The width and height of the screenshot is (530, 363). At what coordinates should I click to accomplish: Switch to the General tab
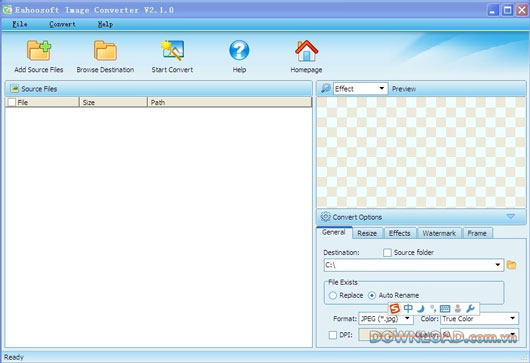pos(334,233)
